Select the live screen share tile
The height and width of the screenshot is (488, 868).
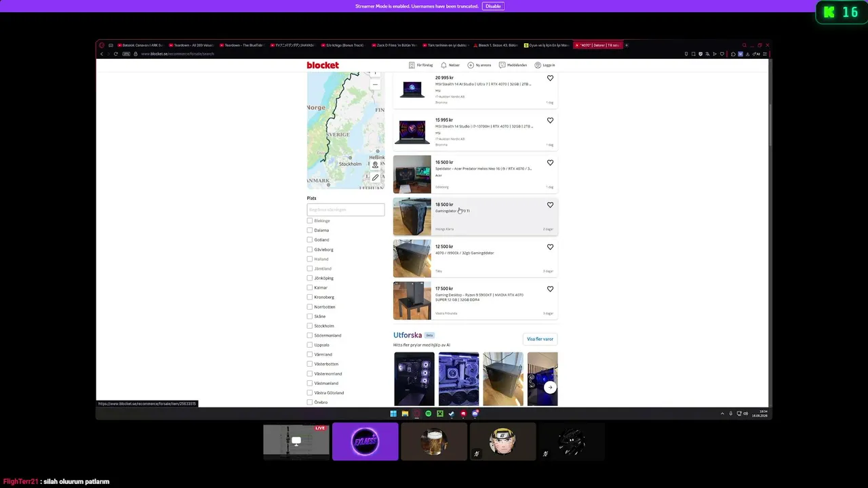(296, 441)
